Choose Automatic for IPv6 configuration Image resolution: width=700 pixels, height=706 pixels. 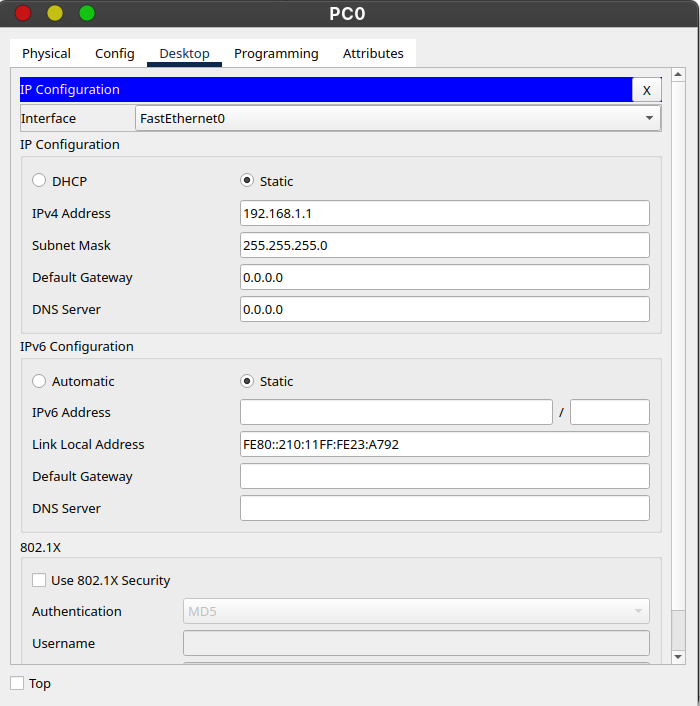[x=39, y=381]
